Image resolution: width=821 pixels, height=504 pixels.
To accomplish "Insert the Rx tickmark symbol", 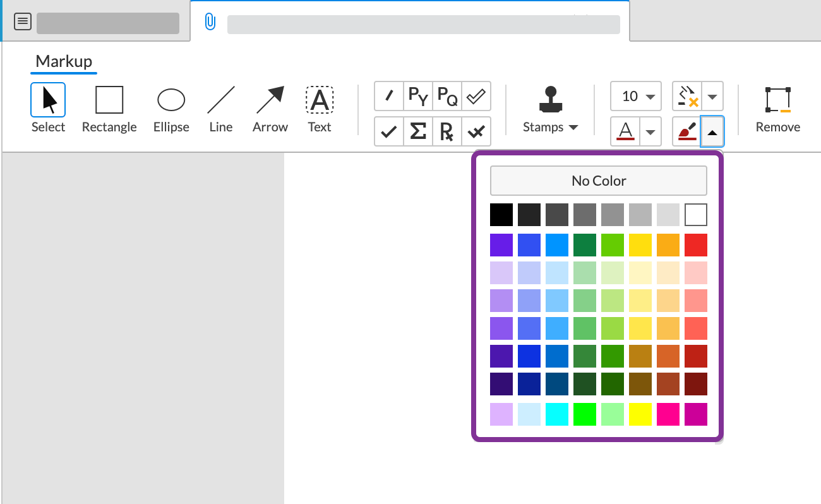I will coord(447,131).
